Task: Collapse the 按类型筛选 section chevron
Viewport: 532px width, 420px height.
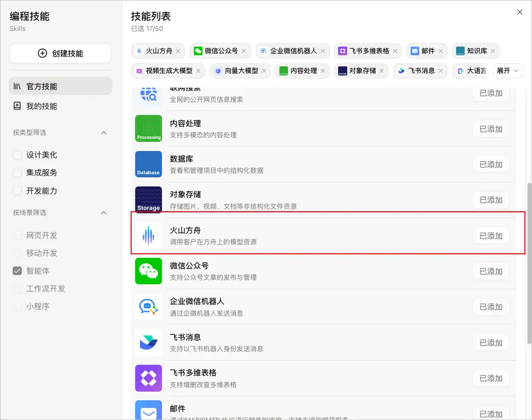Action: click(x=104, y=132)
